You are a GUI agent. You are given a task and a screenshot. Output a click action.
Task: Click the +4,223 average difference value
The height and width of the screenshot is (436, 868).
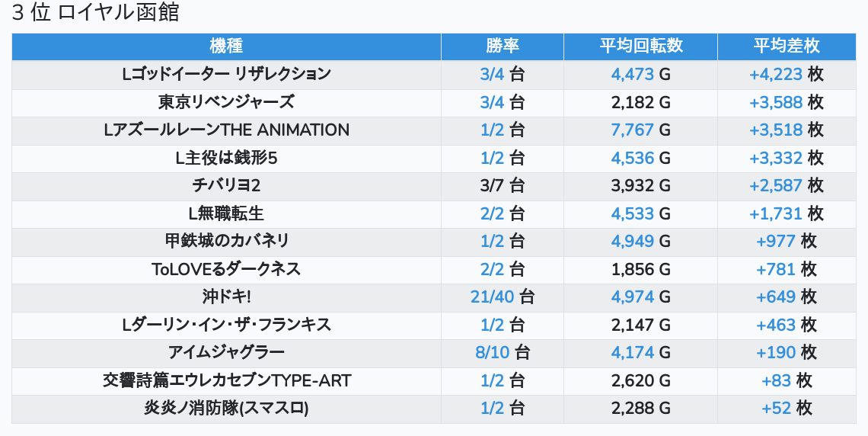775,74
